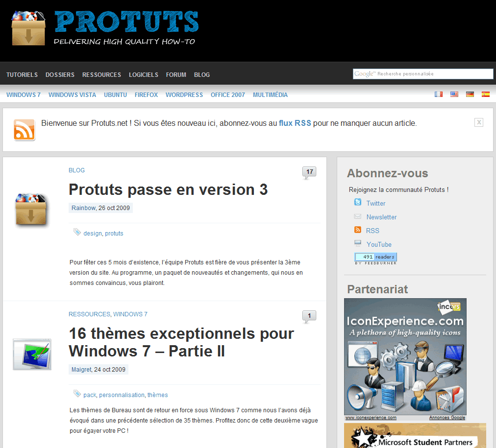Open the 1 comment bubble
This screenshot has height=448, width=496.
click(x=309, y=316)
